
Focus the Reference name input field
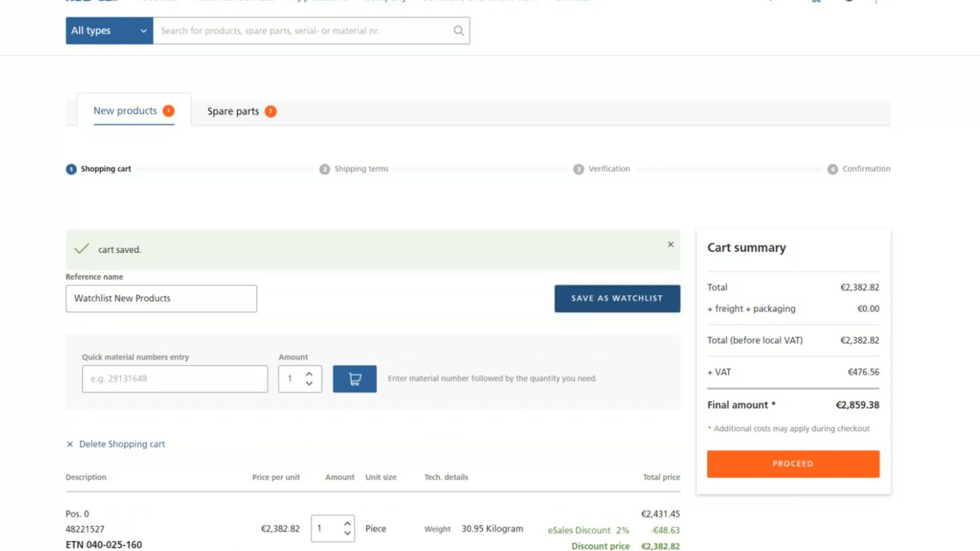coord(161,298)
